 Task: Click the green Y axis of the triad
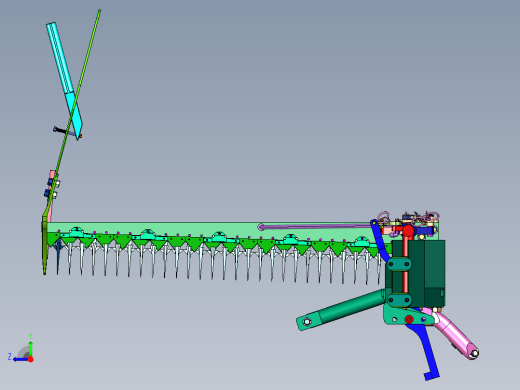(30, 348)
